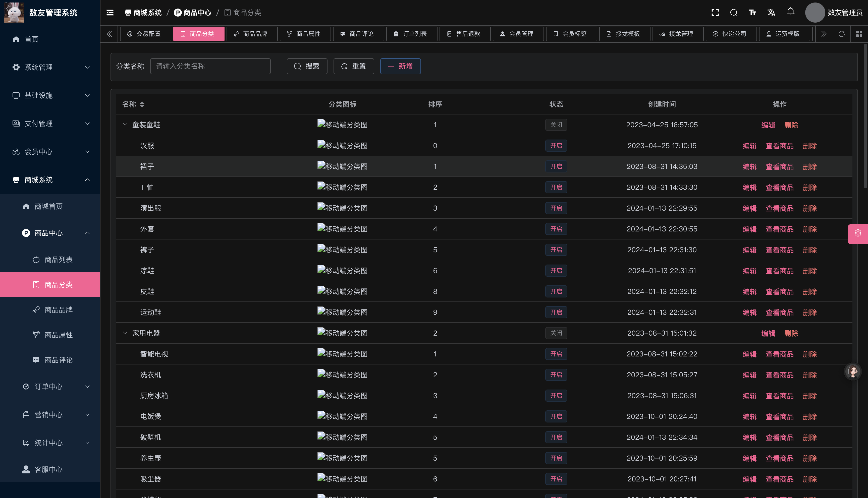
Task: Open the floating assistant avatar
Action: click(853, 371)
